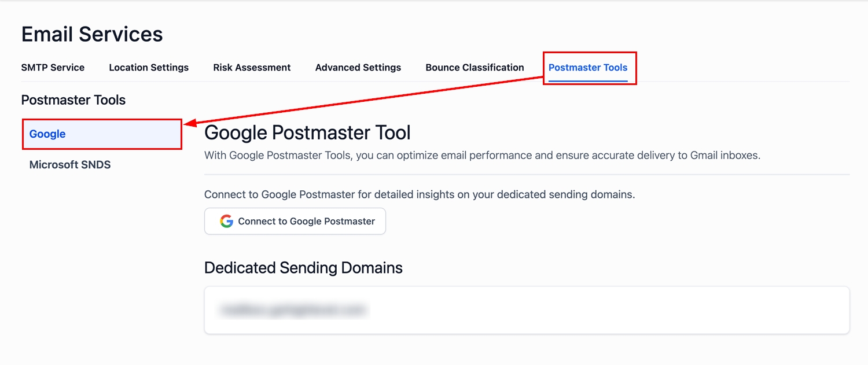This screenshot has height=365, width=868.
Task: Click the divider under the Postmaster description
Action: [527, 174]
